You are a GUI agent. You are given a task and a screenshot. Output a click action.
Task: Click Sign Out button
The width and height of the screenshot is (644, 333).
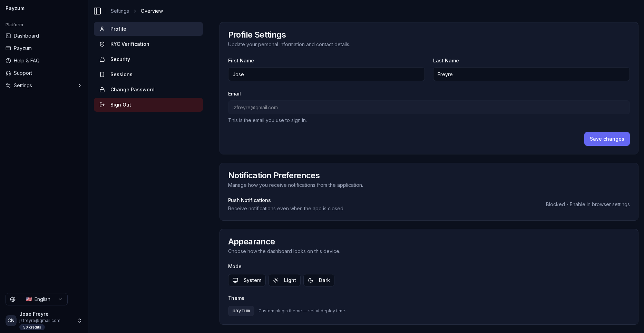click(x=148, y=105)
